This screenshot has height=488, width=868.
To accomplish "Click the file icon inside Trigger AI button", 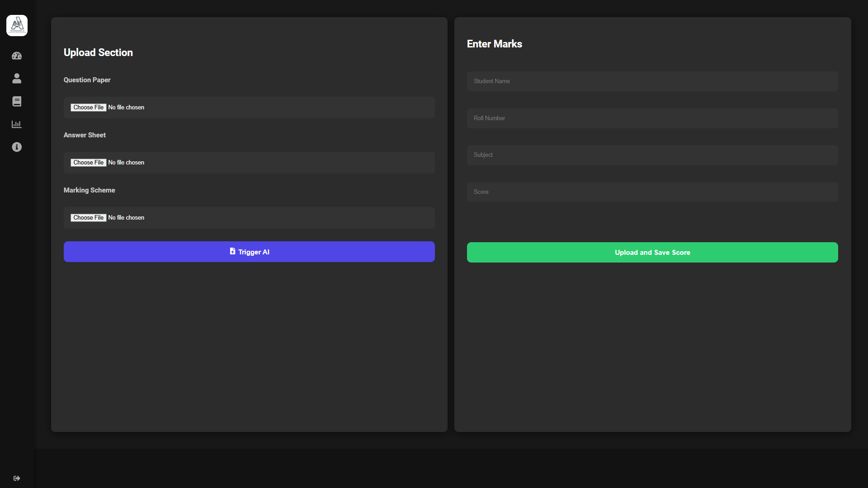I will (232, 252).
